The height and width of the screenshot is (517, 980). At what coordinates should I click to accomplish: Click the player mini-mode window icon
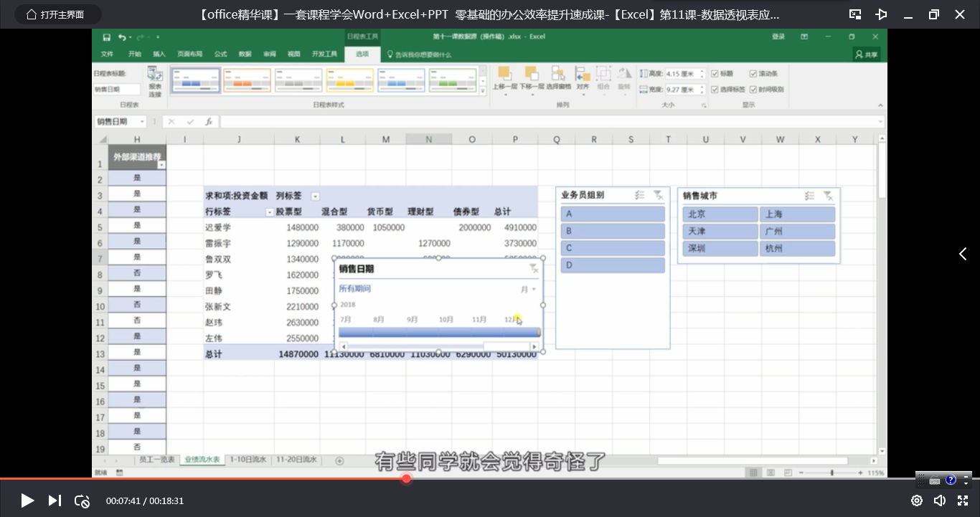click(855, 14)
